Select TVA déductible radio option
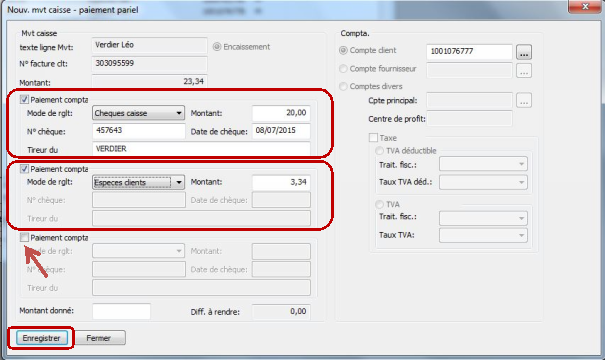 379,150
